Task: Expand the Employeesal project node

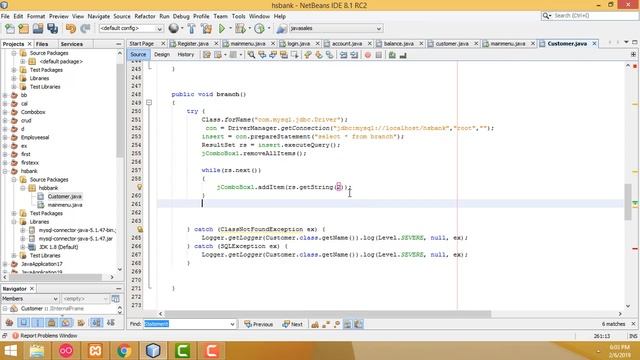Action: click(x=5, y=137)
